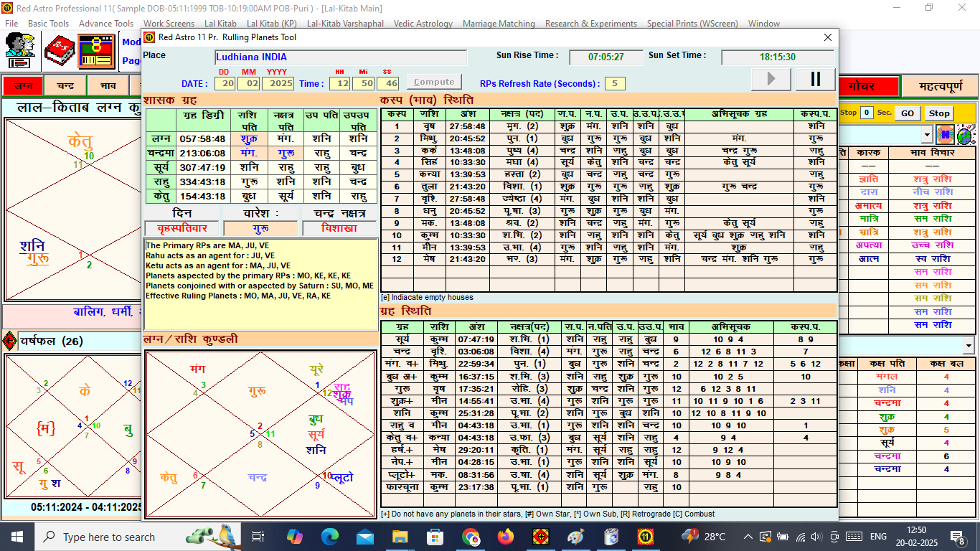Expand the dropdown arrow at right edge

(969, 346)
